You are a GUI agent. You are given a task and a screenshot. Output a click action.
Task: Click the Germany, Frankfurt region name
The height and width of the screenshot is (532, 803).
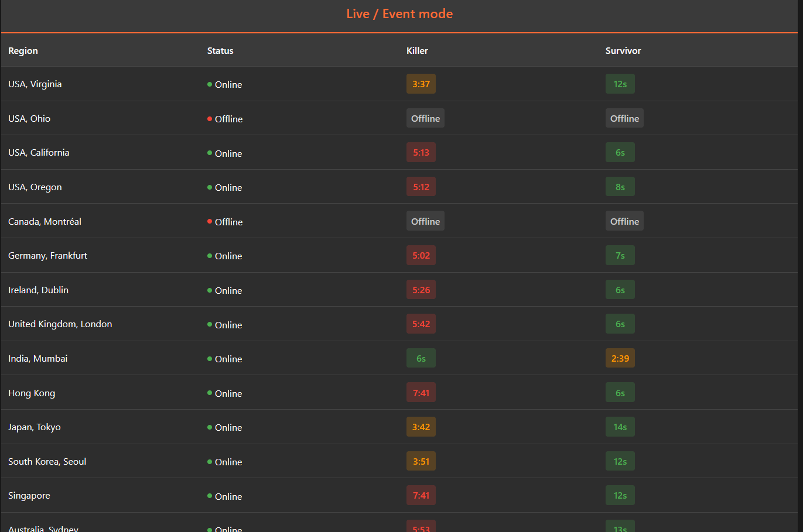click(47, 256)
